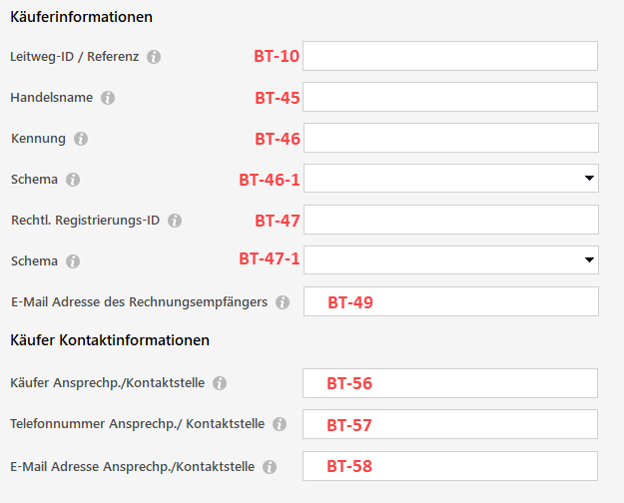Focus the Leitweg-ID / Referenz input field
The height and width of the screenshot is (503, 624).
click(450, 56)
